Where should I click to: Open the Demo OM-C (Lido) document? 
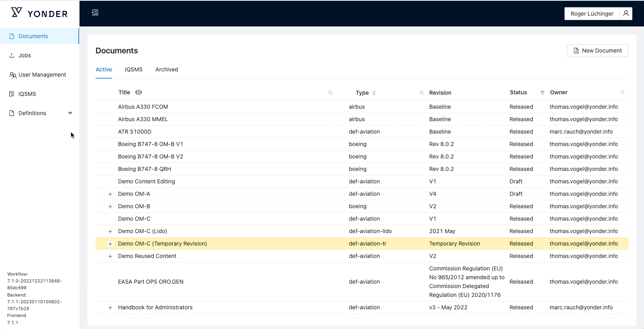[x=143, y=231]
